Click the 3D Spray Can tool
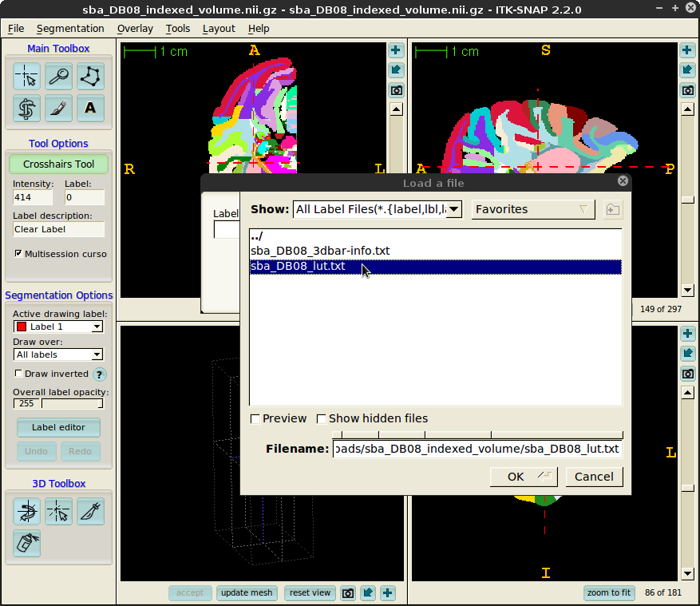 point(26,543)
